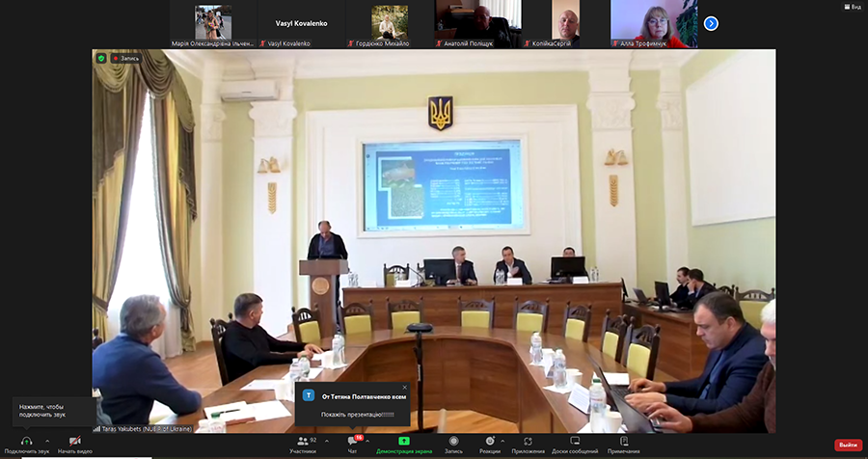Open audio options arrow beside Подключить звук
The height and width of the screenshot is (459, 868).
(x=47, y=442)
